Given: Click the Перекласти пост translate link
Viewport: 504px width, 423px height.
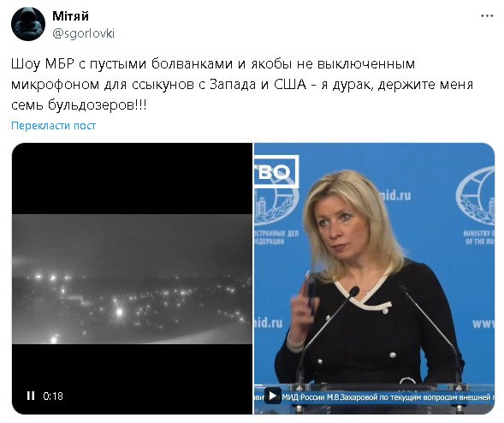Looking at the screenshot, I should [53, 126].
